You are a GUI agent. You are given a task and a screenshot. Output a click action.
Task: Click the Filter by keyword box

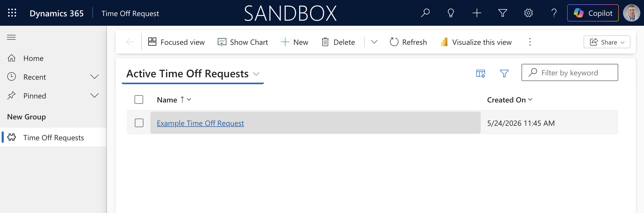570,72
